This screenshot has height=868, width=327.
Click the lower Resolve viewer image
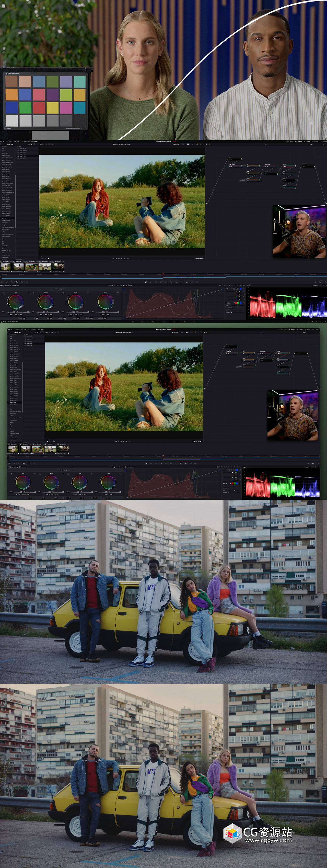pos(124,387)
